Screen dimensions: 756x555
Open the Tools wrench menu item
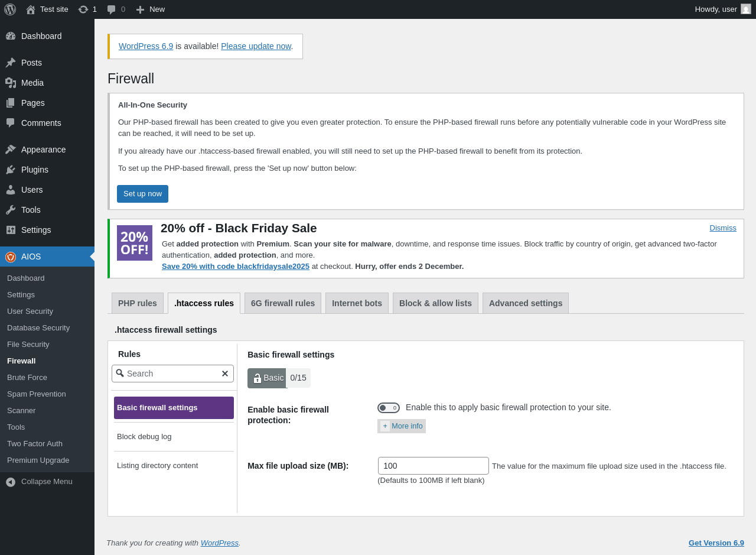point(31,210)
